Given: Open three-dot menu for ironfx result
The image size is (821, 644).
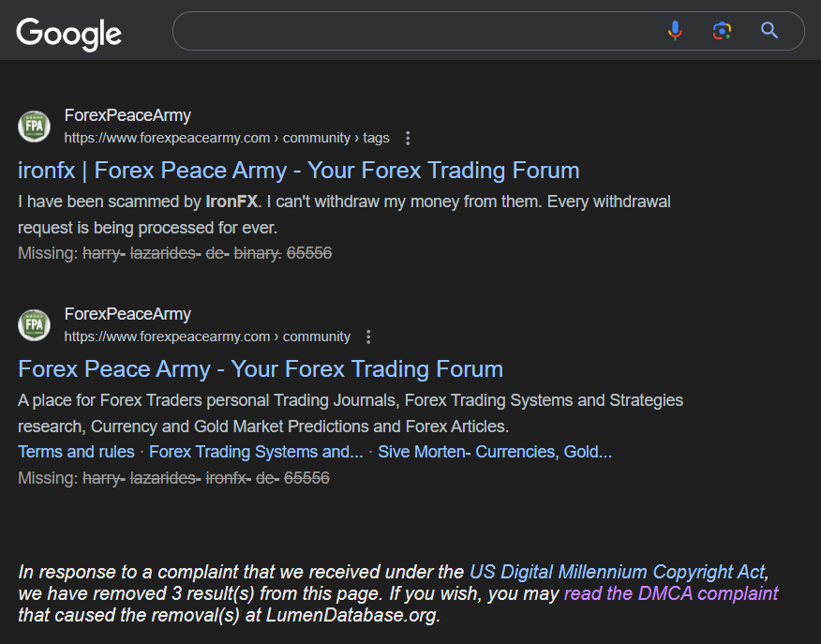Looking at the screenshot, I should [408, 138].
